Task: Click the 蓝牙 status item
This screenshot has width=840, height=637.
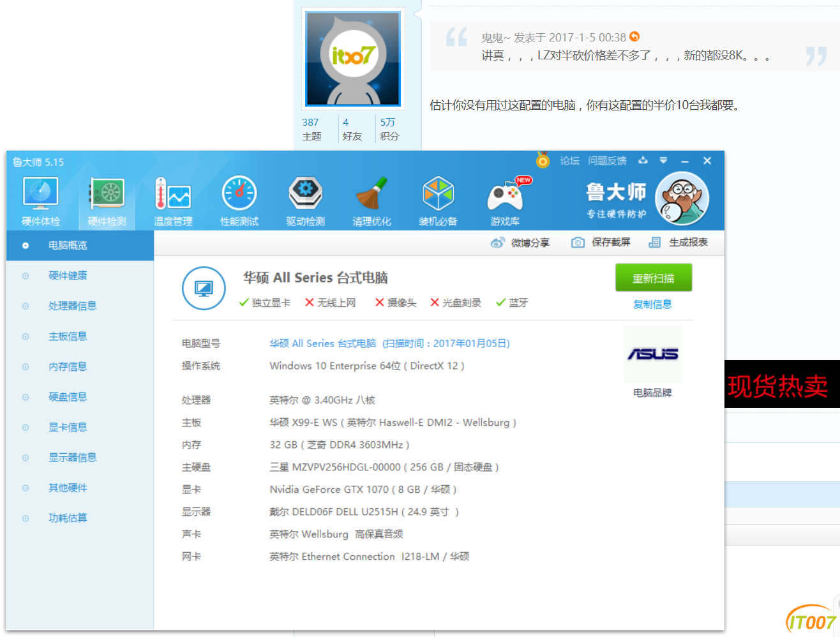Action: click(512, 303)
